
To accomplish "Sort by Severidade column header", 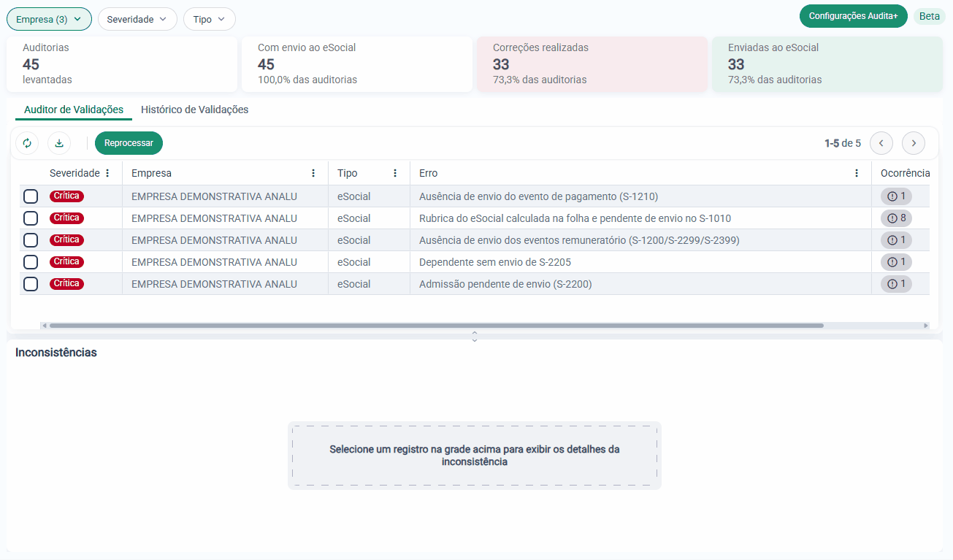I will (x=74, y=173).
